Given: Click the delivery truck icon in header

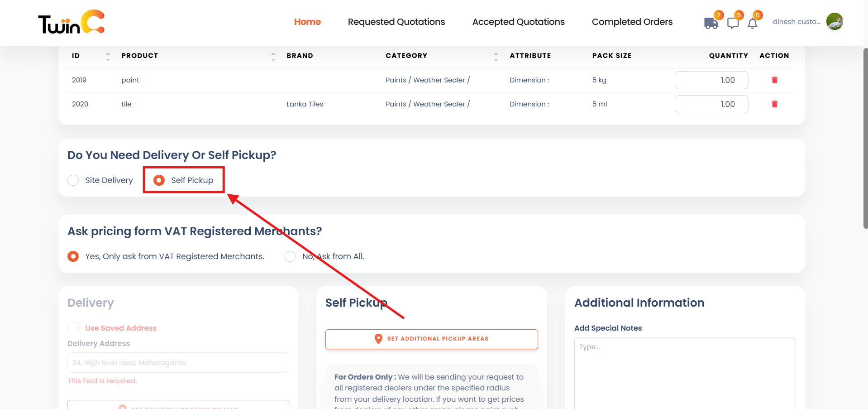Looking at the screenshot, I should (711, 23).
